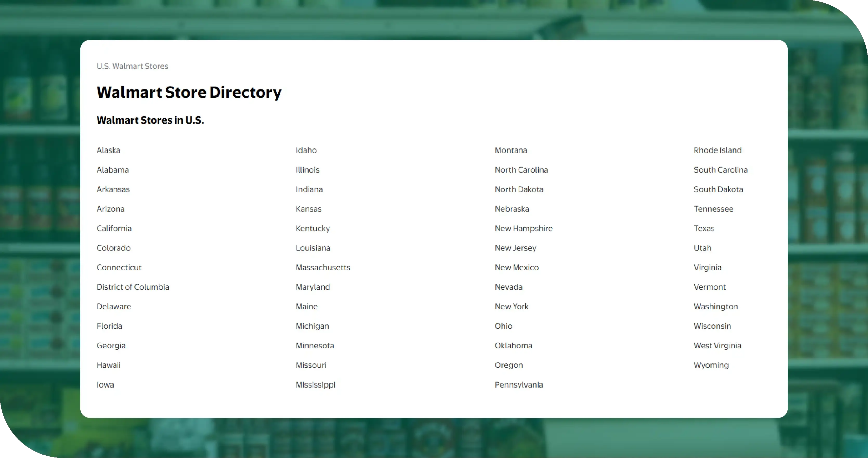Image resolution: width=868 pixels, height=458 pixels.
Task: Select Kentucky in the state list
Action: click(x=313, y=228)
